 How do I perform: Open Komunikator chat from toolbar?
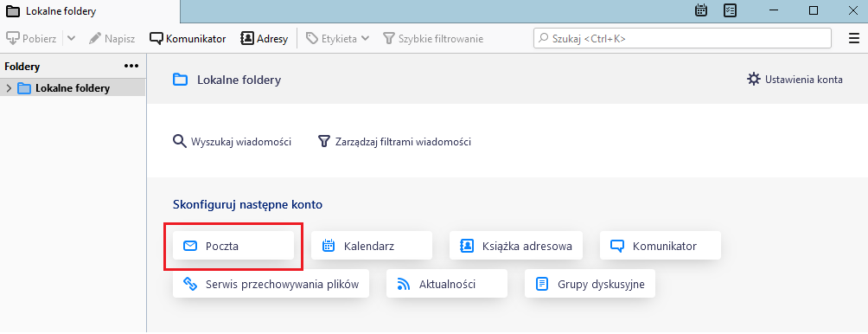(188, 39)
